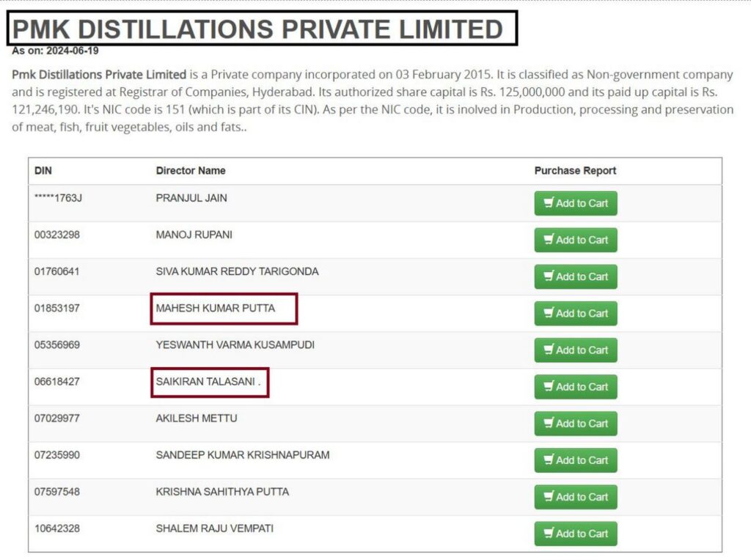Add Mahesh Kumar Putta report to cart
The image size is (751, 560).
coord(576,314)
